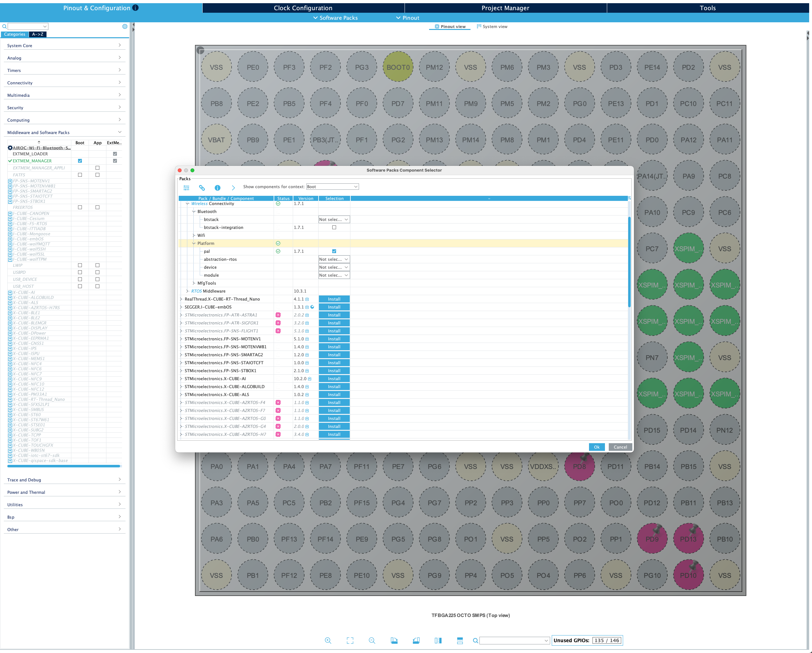Viewport: 812px width, 653px height.
Task: Check the btstack-integration component checkbox
Action: tap(334, 227)
